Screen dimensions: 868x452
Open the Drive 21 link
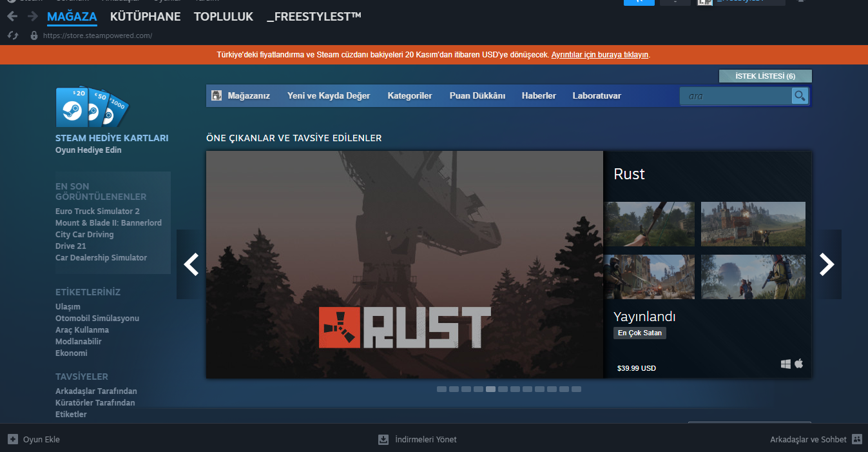(71, 246)
